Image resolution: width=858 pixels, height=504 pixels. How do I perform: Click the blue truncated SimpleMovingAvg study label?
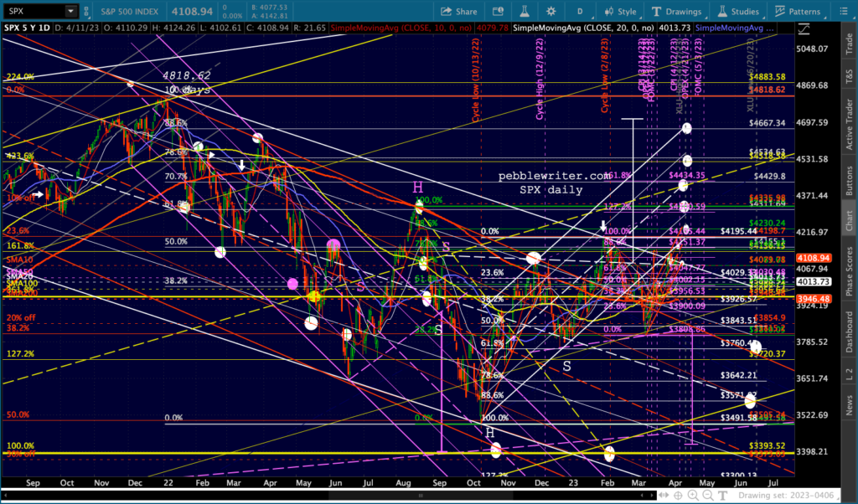point(734,28)
